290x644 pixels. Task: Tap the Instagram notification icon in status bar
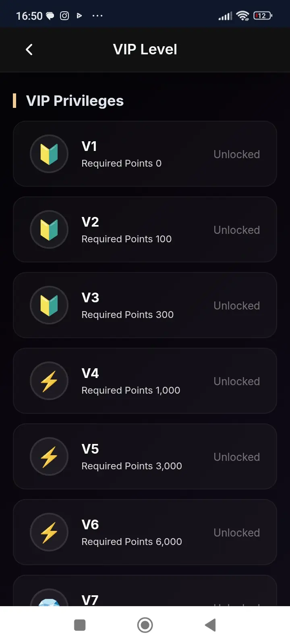point(64,16)
